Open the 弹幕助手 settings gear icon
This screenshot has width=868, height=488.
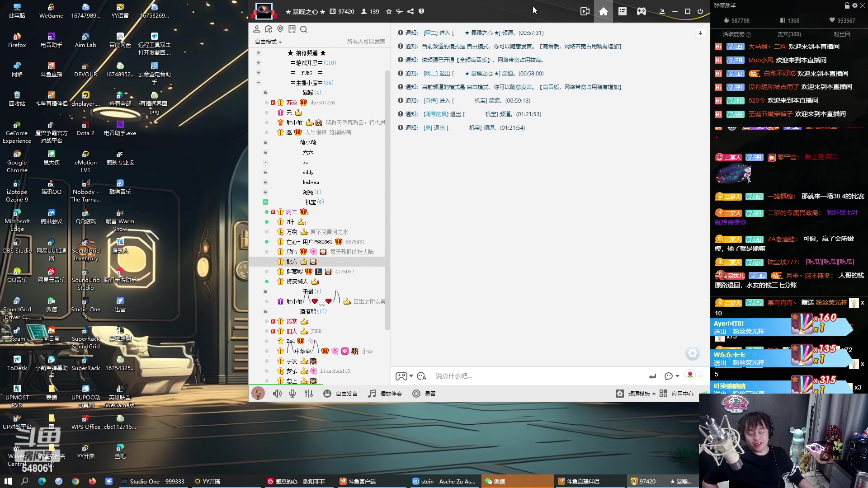[854, 5]
